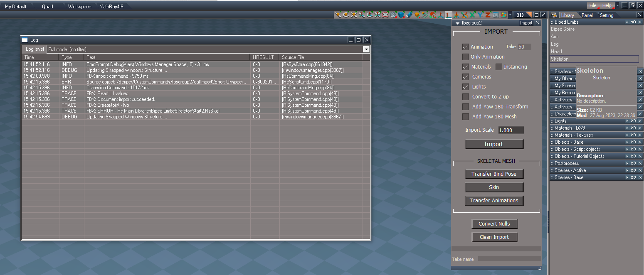
Task: Switch to the Quad layout tab
Action: point(47,7)
